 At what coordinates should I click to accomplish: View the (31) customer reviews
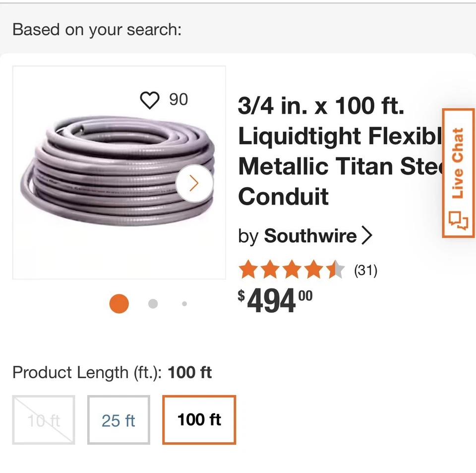tap(365, 270)
